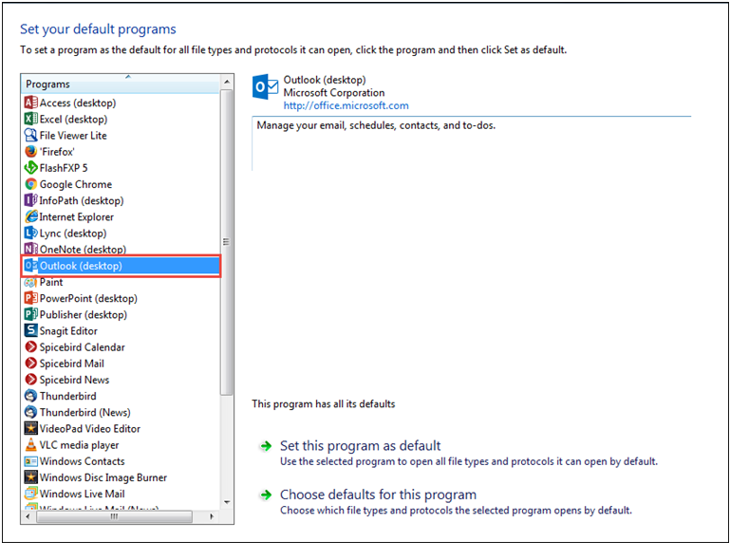This screenshot has width=730, height=560.
Task: Select 'Outlook (desktop)' highlighted entry
Action: [122, 266]
